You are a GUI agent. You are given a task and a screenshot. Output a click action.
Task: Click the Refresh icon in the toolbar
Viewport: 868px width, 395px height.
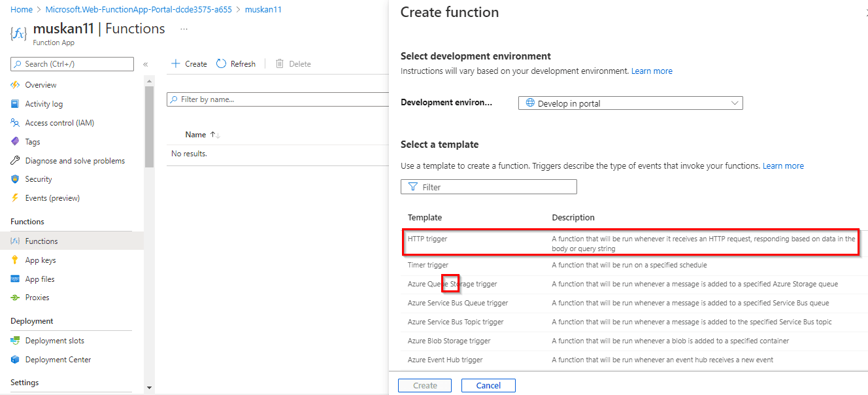click(222, 64)
